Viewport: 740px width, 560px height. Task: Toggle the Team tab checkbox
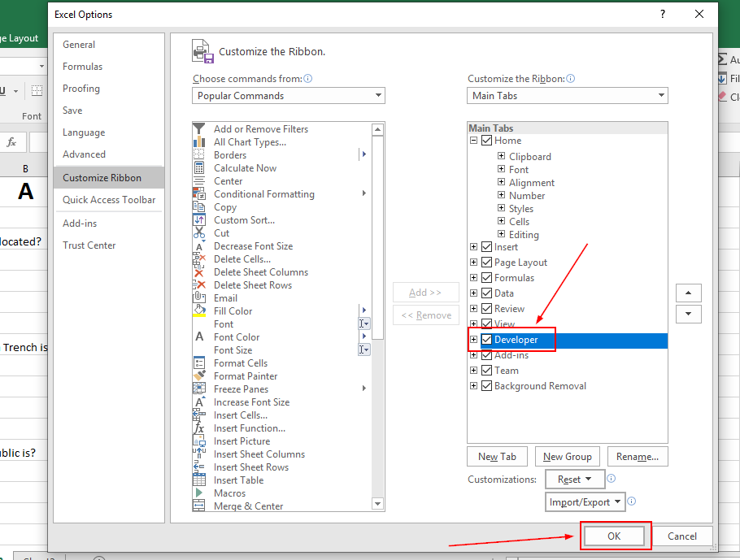click(x=486, y=371)
